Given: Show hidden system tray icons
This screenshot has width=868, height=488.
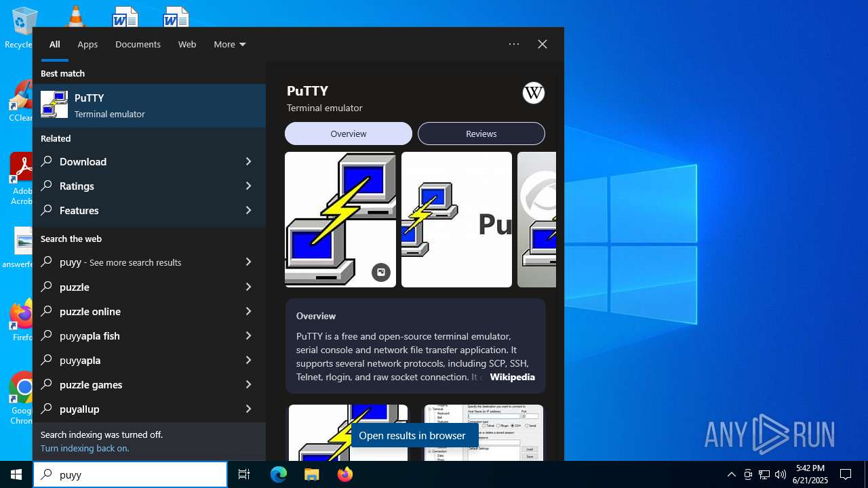Looking at the screenshot, I should coord(731,474).
